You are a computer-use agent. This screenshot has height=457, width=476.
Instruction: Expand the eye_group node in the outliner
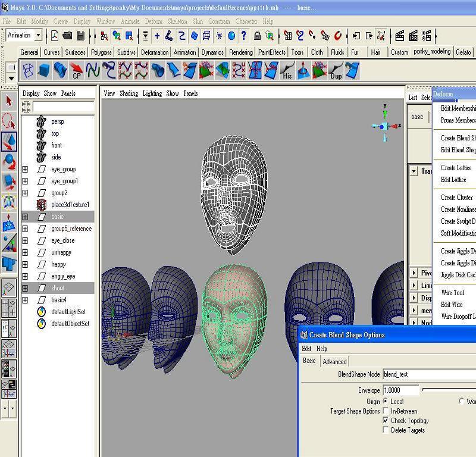point(25,169)
